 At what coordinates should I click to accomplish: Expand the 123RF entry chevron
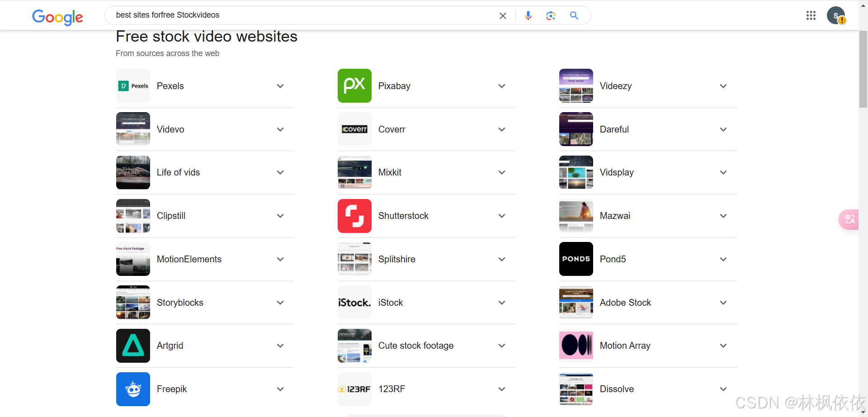pos(502,389)
